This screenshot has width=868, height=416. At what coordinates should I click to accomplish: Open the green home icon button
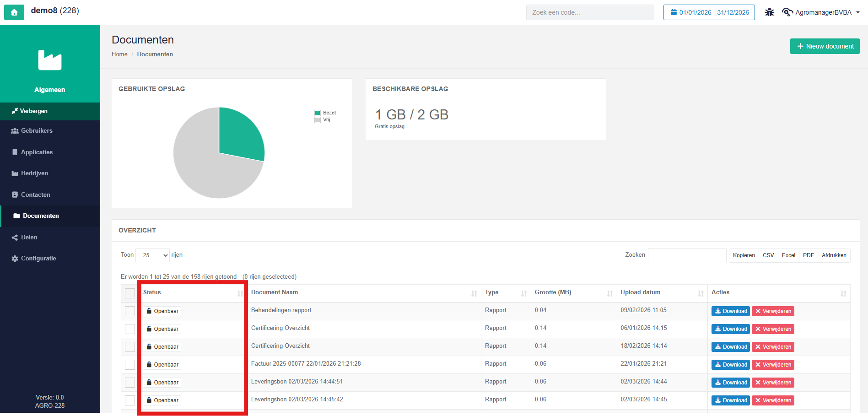pos(14,12)
